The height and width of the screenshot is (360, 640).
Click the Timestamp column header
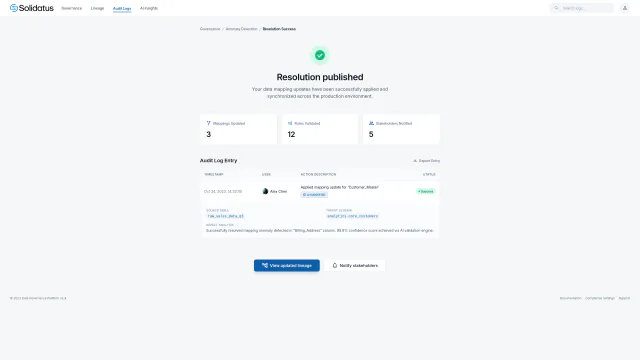(213, 174)
